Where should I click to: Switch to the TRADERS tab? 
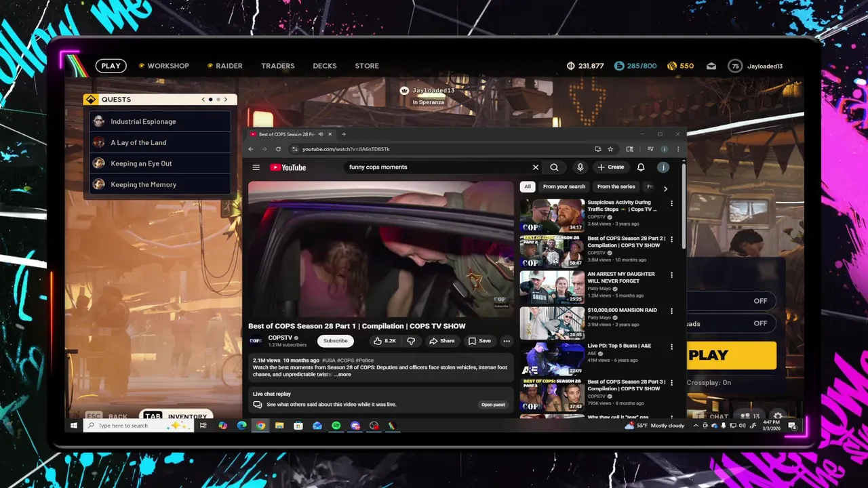coord(278,66)
